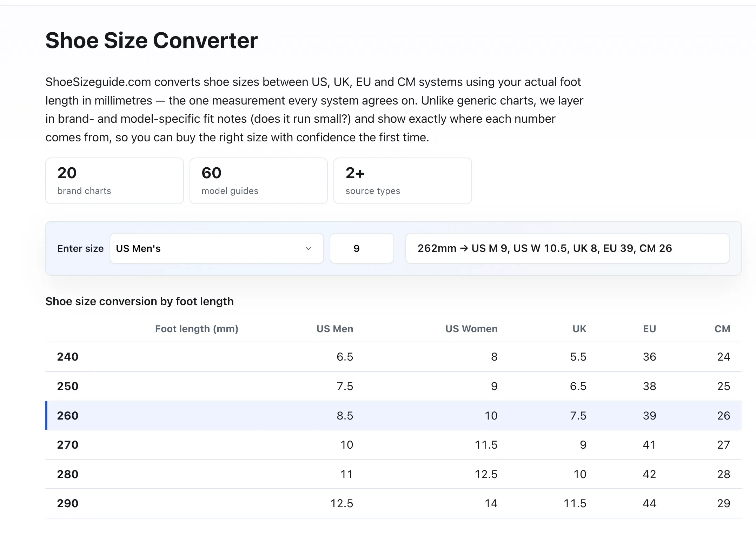
Task: Click the Foot length (mm) column header
Action: pyautogui.click(x=197, y=329)
